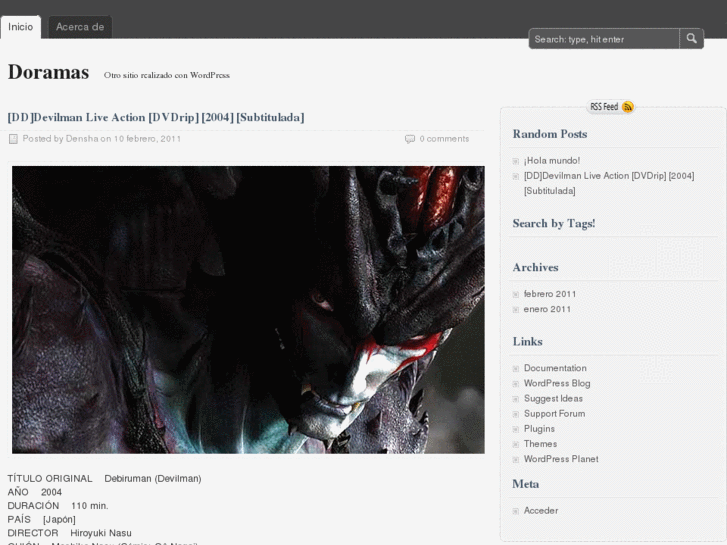
Task: Open the '0 comments' link
Action: click(444, 139)
